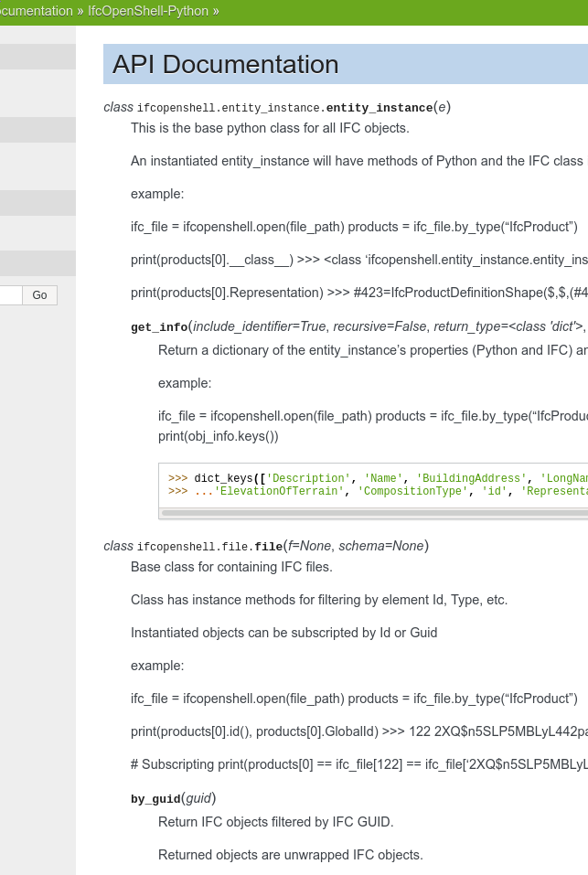
Task: Click the second highlighted sidebar navigation entry
Action: tap(37, 129)
